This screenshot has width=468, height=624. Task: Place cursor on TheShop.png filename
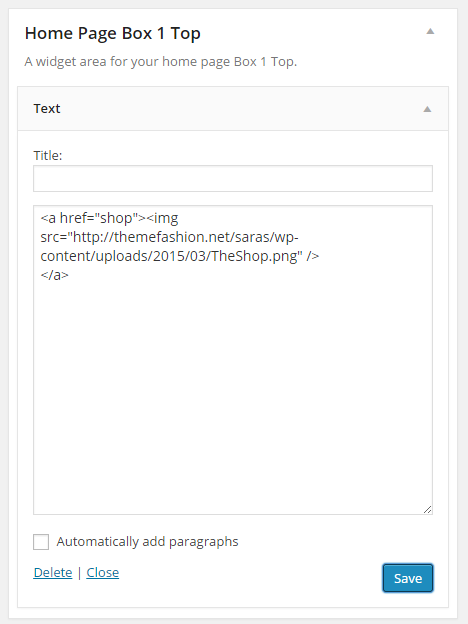[x=254, y=256]
